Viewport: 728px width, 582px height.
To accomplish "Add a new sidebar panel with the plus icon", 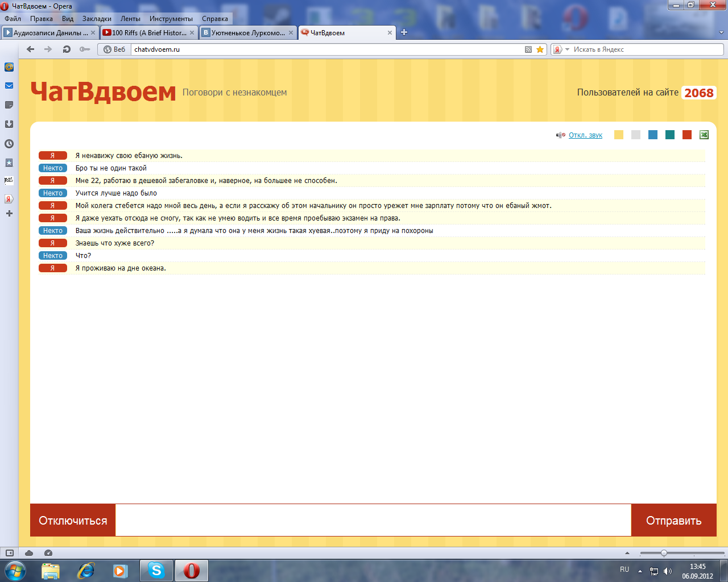I will (x=9, y=214).
